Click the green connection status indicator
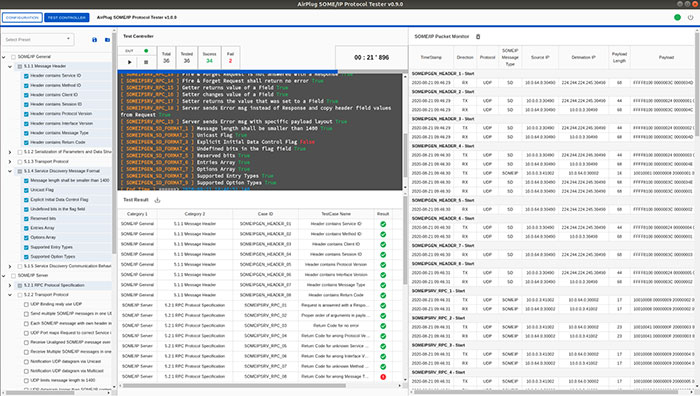This screenshot has width=700, height=396. 677,17
